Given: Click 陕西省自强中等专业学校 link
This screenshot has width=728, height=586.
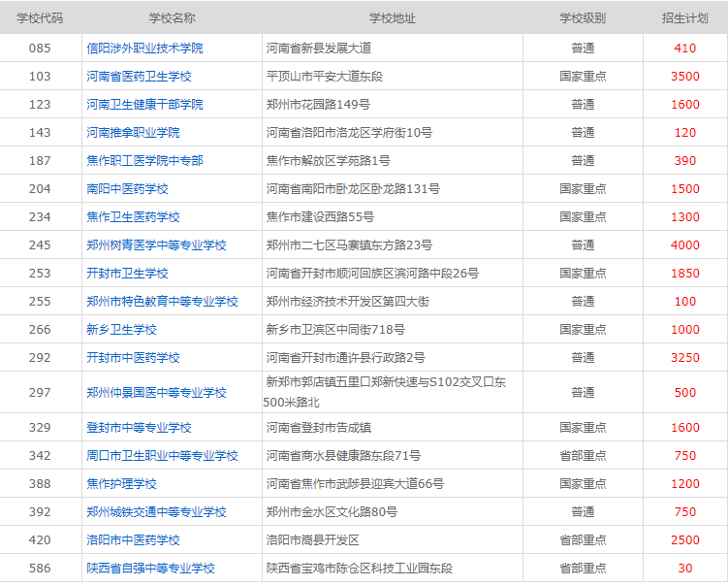Looking at the screenshot, I should (x=150, y=569).
